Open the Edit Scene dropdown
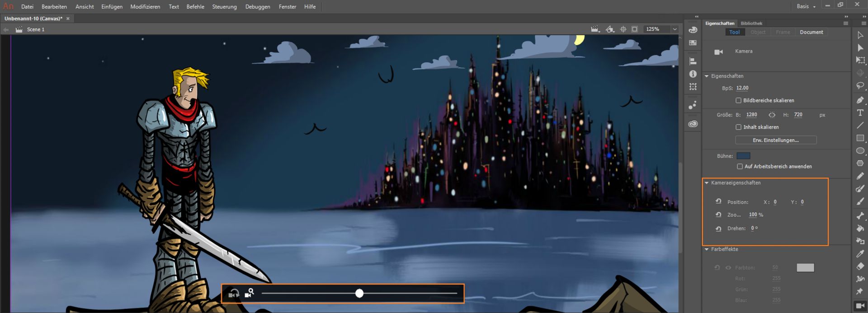This screenshot has height=313, width=868. [x=595, y=29]
